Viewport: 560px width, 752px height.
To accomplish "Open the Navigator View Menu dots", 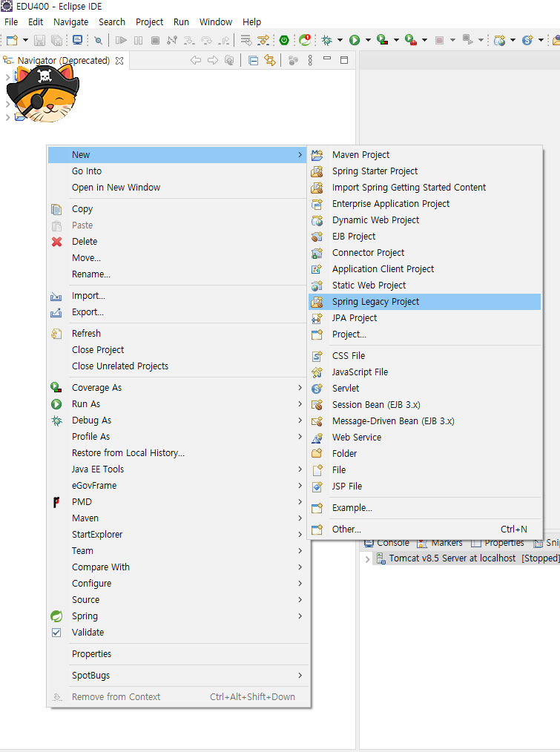I will click(310, 60).
